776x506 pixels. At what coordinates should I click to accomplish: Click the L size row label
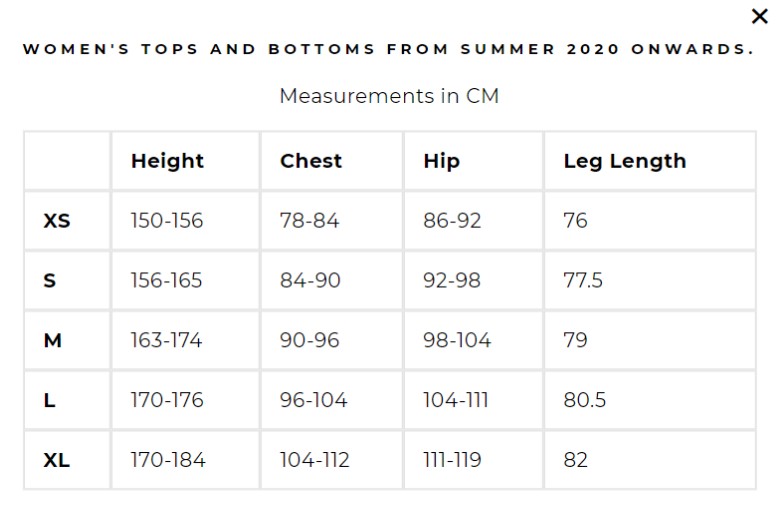pos(49,400)
